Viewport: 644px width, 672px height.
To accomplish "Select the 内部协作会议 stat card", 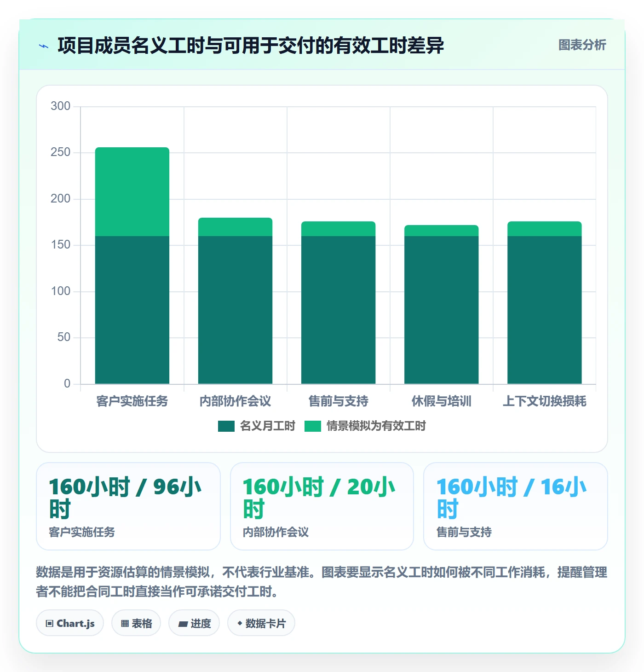I will (322, 506).
